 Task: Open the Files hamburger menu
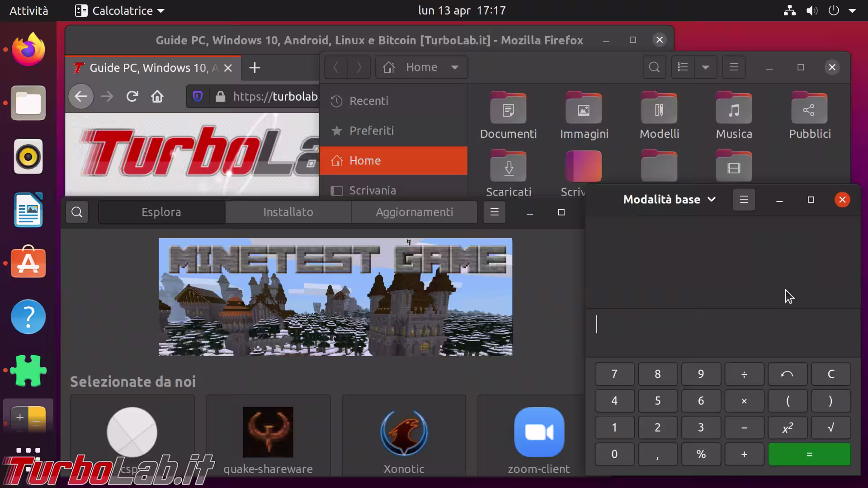(734, 67)
